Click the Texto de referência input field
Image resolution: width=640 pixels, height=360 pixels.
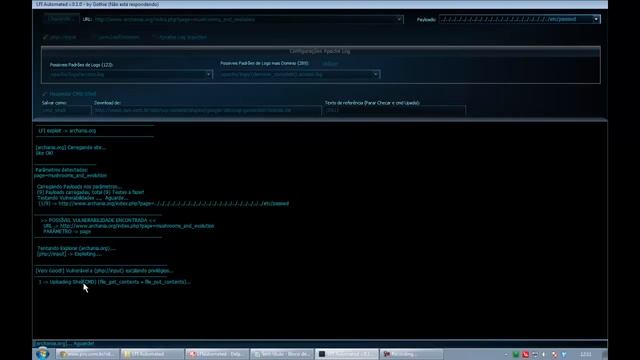point(395,110)
